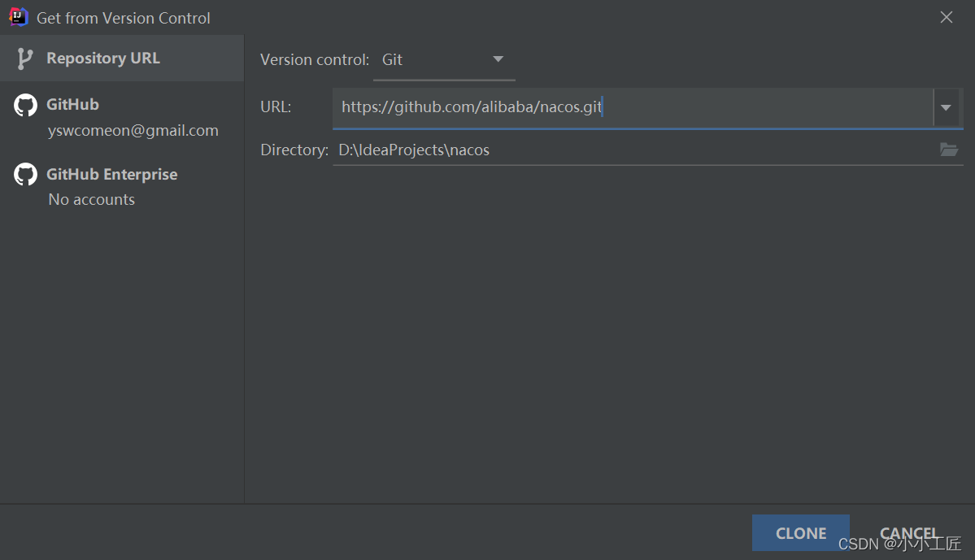Switch to the GitHub section label
This screenshot has height=560, width=975.
72,105
